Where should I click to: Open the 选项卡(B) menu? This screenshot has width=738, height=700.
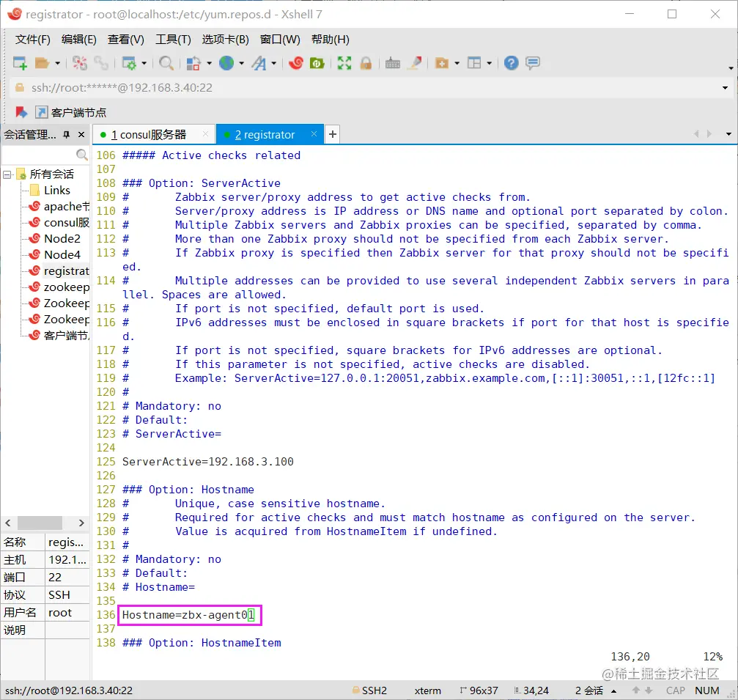pos(226,40)
